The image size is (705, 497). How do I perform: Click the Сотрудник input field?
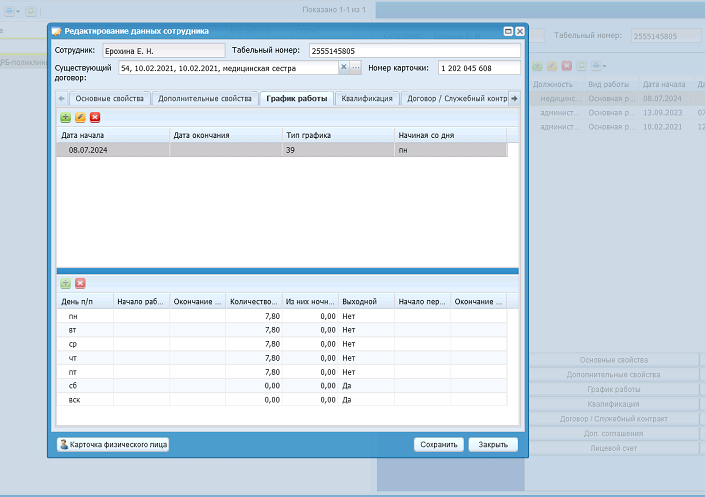tap(164, 51)
